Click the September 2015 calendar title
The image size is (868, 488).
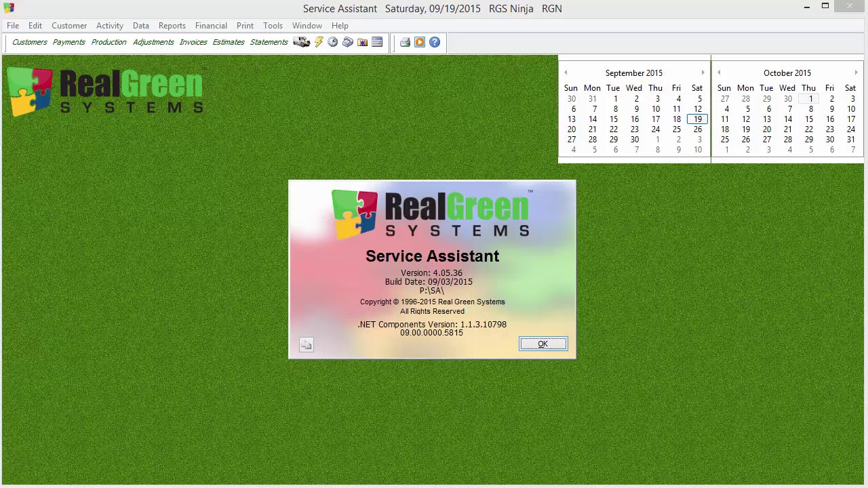click(x=634, y=73)
